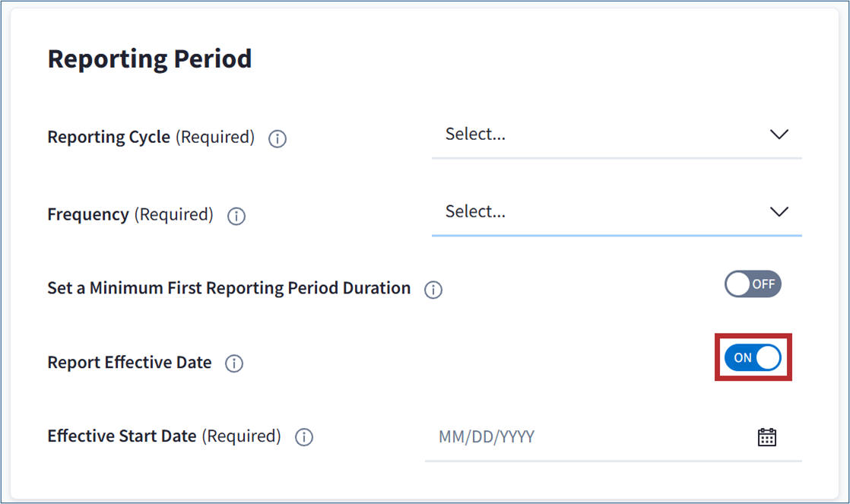This screenshot has width=850, height=504.
Task: Click the info icon beside Frequency
Action: [236, 217]
